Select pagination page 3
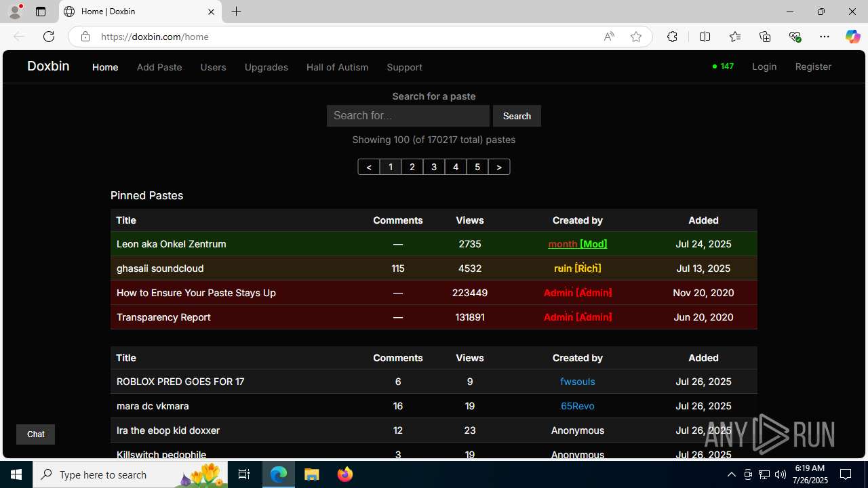Screen dimensions: 868x488 (x=434, y=167)
